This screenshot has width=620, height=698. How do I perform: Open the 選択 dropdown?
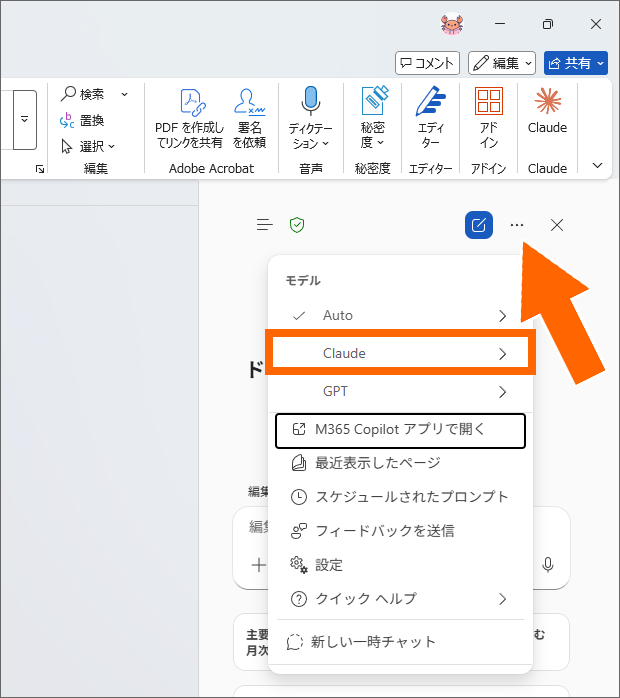[88, 146]
